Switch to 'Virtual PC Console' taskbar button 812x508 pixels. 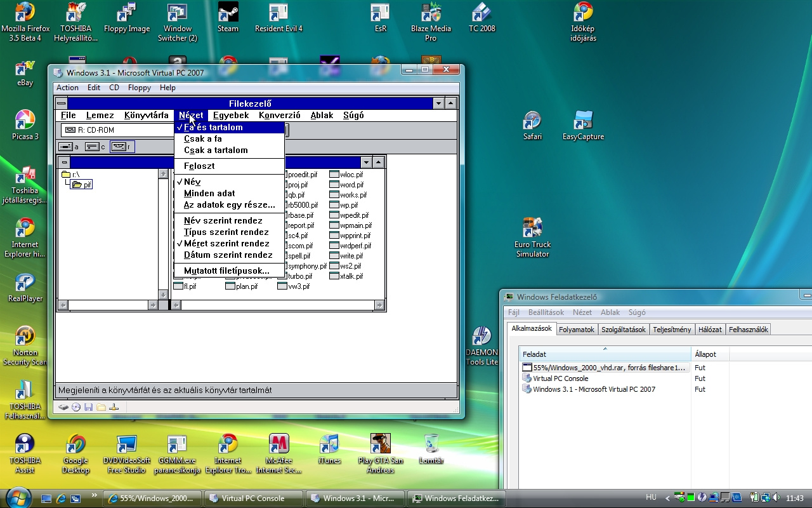click(253, 498)
